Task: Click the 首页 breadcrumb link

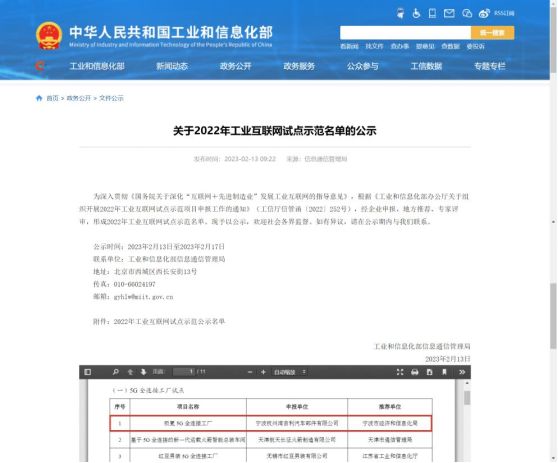Action: tap(52, 98)
